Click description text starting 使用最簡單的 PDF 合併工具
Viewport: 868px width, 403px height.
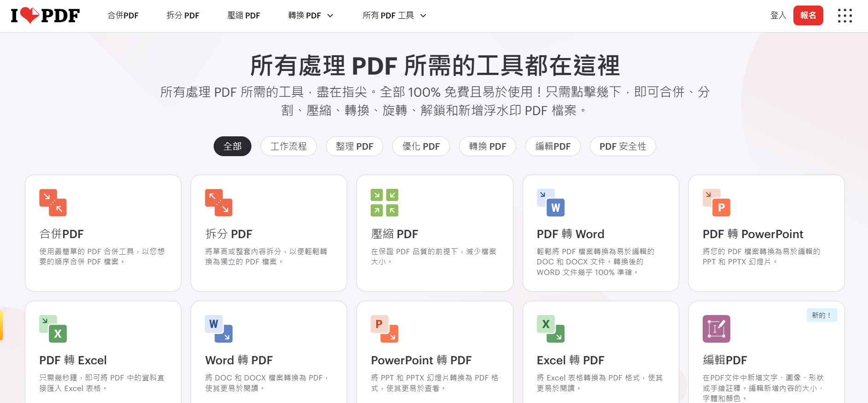102,257
